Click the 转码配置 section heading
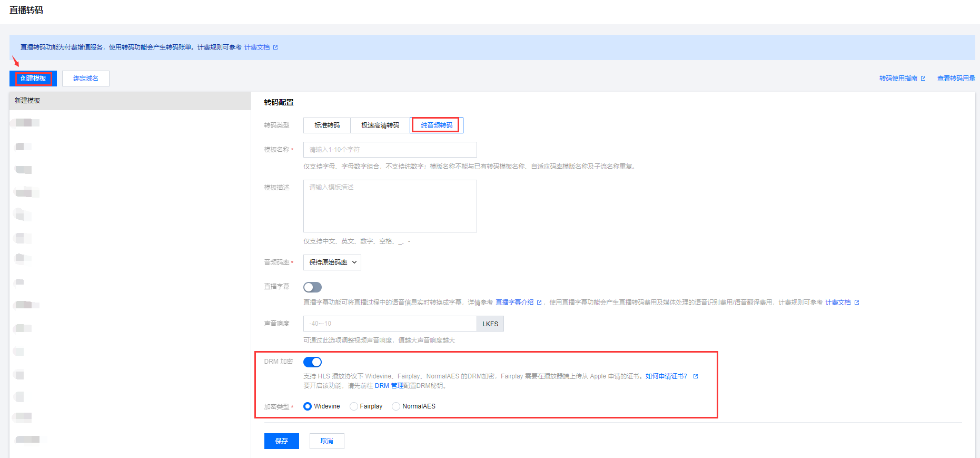The width and height of the screenshot is (980, 458). [279, 103]
